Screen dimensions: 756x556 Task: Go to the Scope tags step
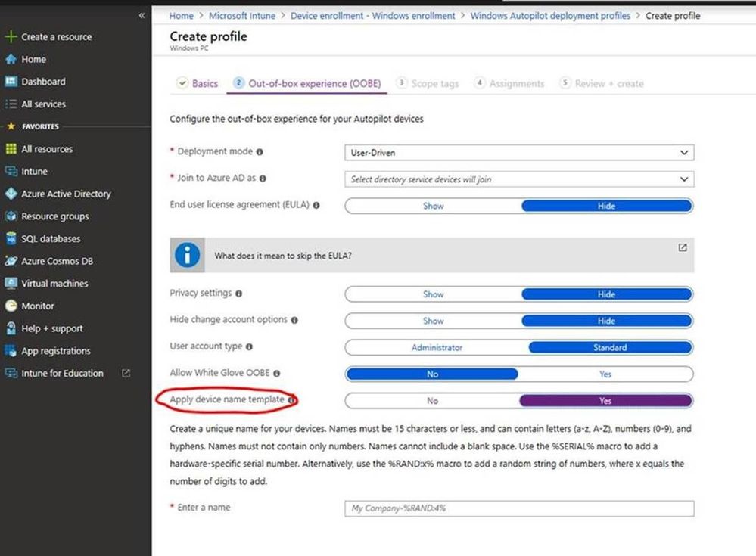(x=428, y=83)
